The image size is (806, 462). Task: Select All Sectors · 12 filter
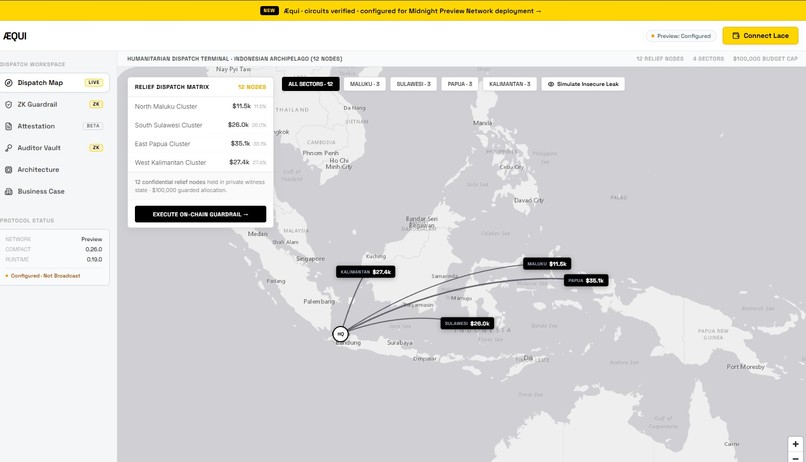point(310,84)
